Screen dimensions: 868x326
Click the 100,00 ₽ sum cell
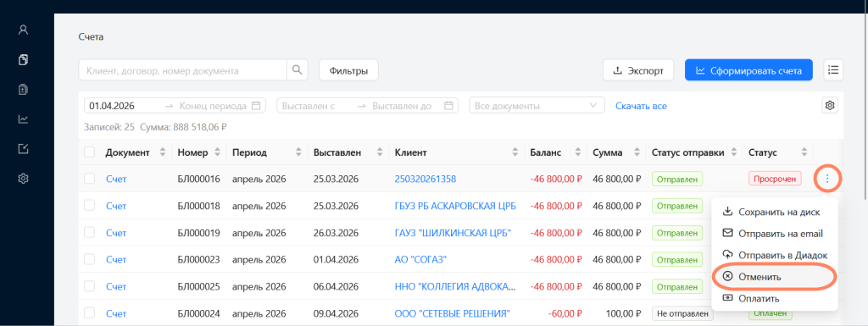pyautogui.click(x=623, y=313)
